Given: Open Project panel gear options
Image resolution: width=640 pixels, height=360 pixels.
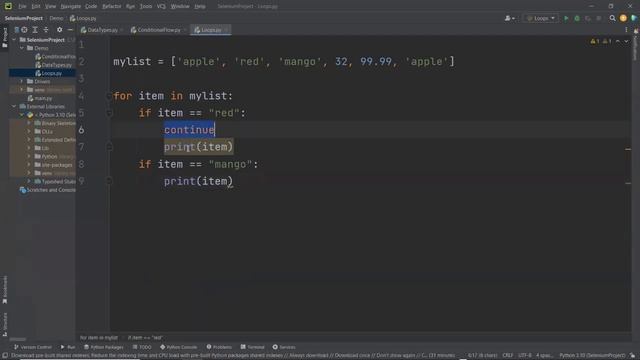Looking at the screenshot, I should pos(60,30).
